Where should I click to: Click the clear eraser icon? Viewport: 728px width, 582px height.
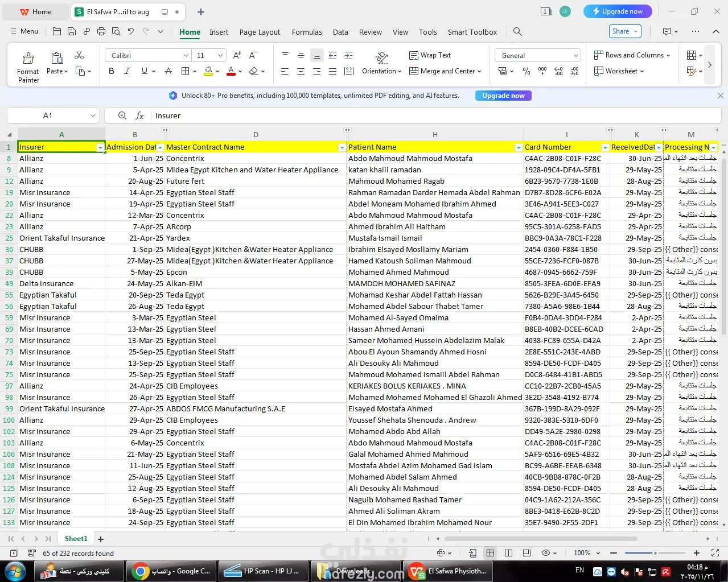[254, 71]
